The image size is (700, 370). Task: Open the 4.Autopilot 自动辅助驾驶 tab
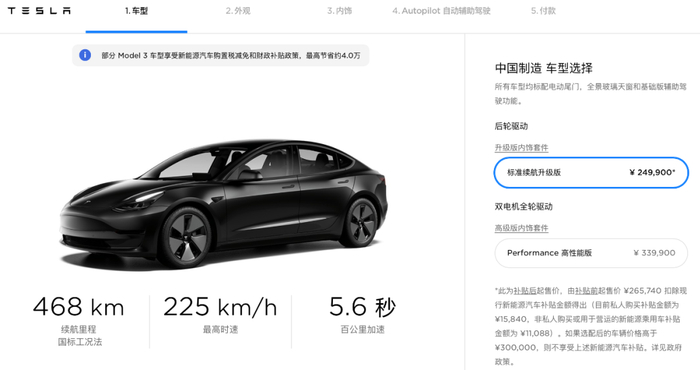point(441,11)
